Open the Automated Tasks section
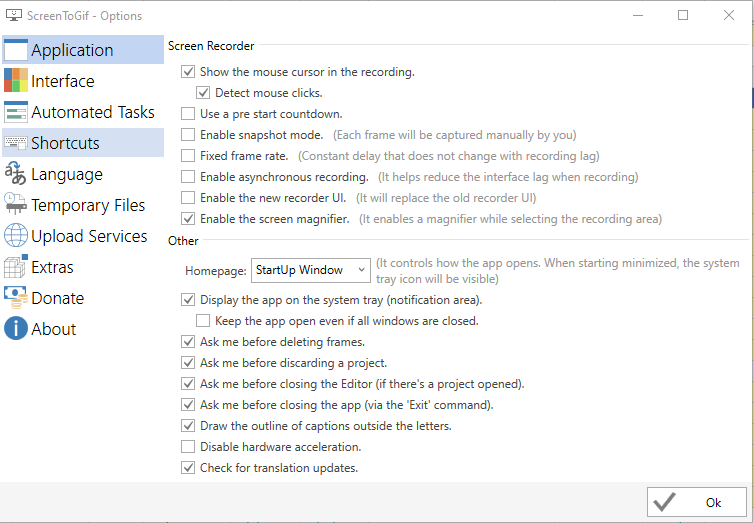This screenshot has width=754, height=523. pyautogui.click(x=83, y=112)
